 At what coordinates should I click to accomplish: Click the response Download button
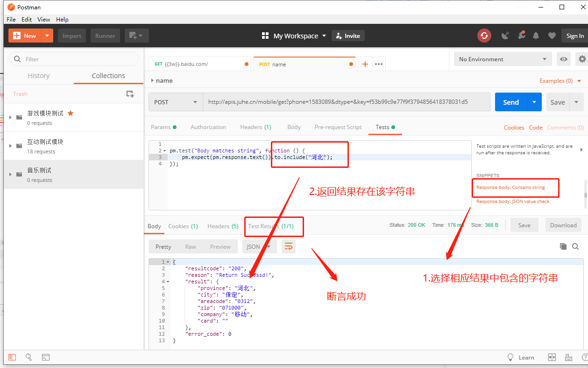point(563,225)
